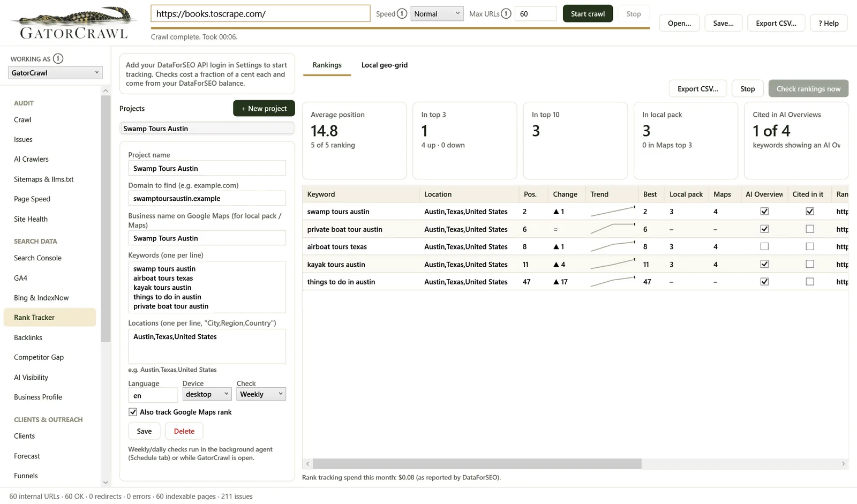Open the Check frequency dropdown set to Weekly
Viewport: 857px width, 504px height.
(261, 394)
